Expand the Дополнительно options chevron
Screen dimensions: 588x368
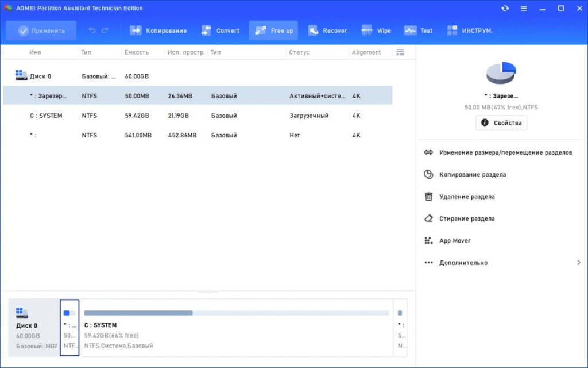(x=579, y=262)
